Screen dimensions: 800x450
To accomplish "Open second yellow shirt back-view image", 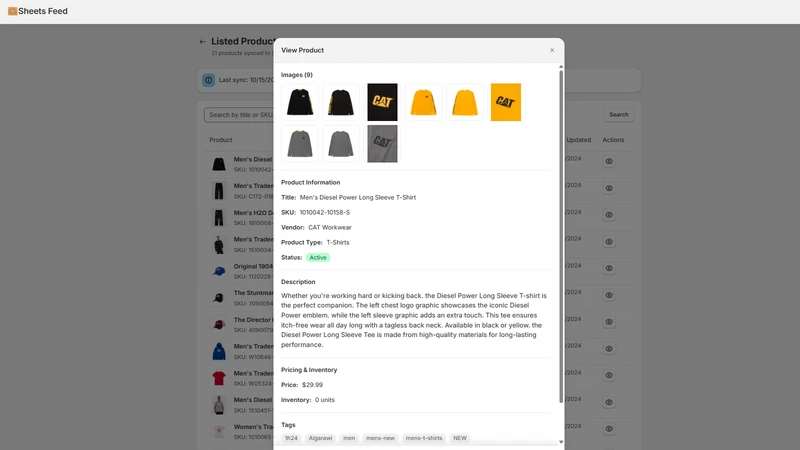I will click(x=465, y=102).
